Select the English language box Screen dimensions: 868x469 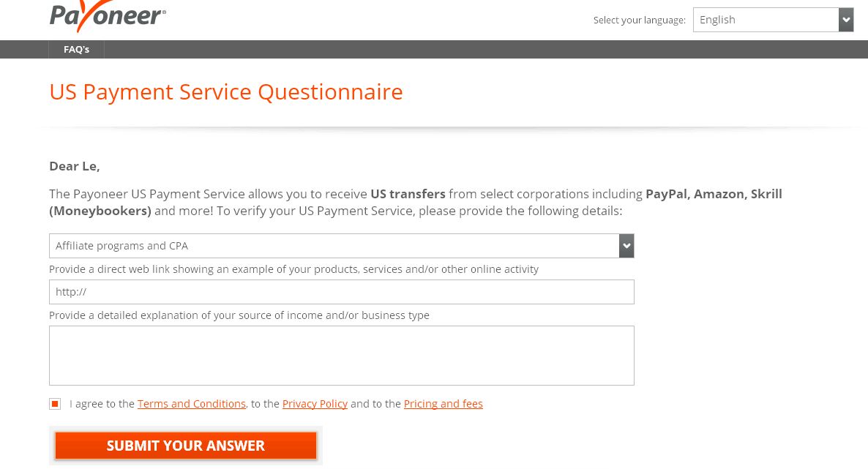pyautogui.click(x=766, y=20)
